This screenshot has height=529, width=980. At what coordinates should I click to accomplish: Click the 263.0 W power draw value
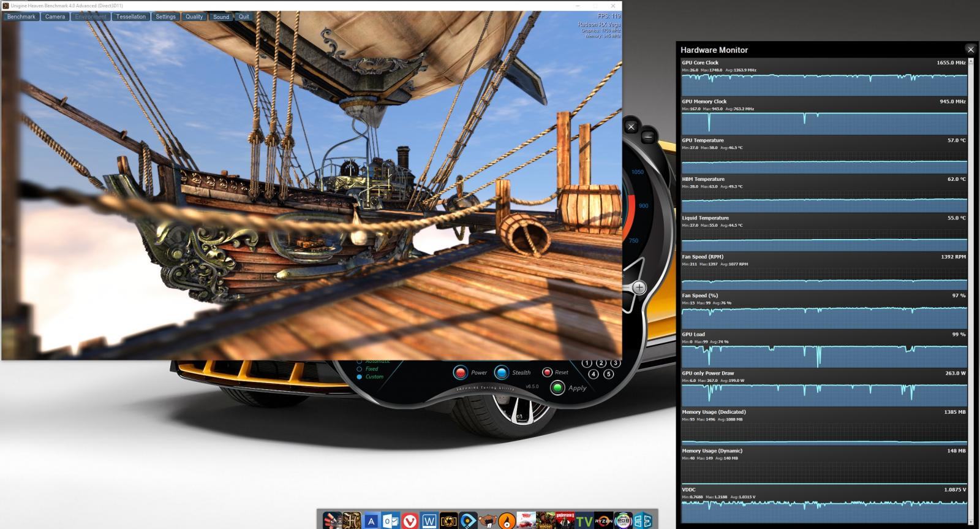956,373
